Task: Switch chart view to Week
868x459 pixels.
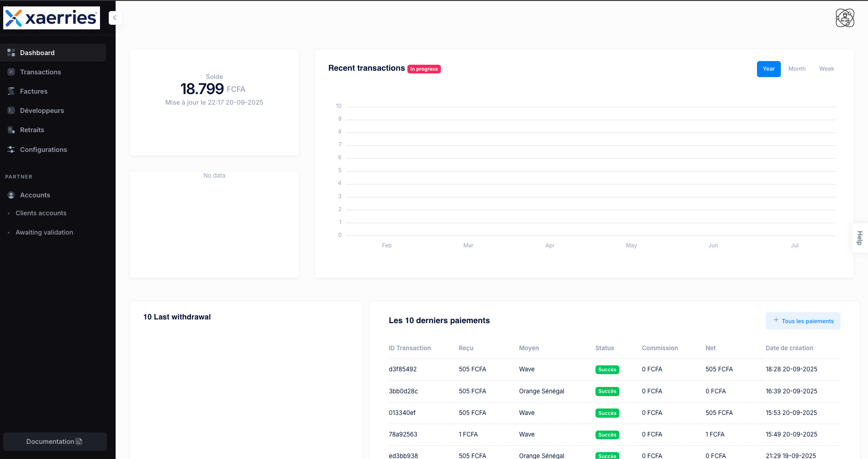Action: pyautogui.click(x=826, y=69)
